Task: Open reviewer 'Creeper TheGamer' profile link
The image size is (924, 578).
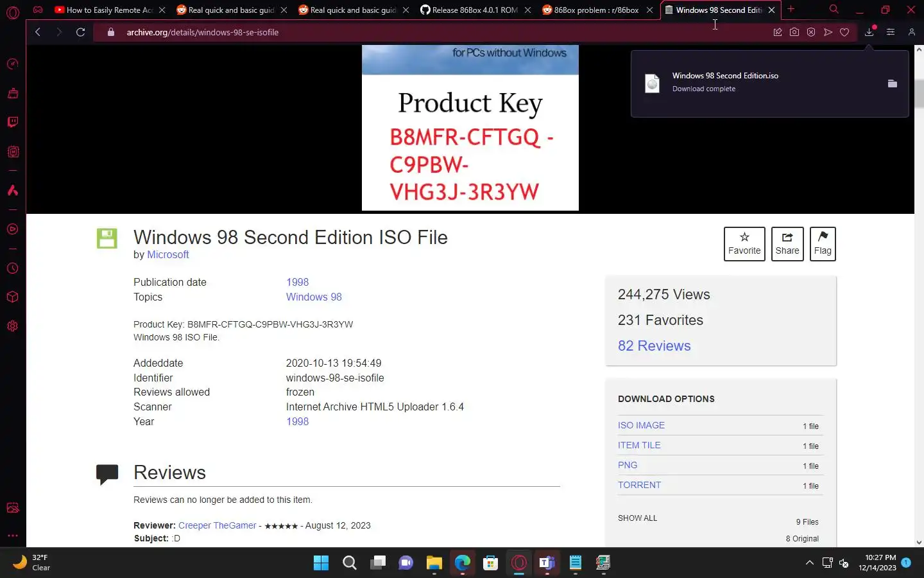Action: point(217,525)
